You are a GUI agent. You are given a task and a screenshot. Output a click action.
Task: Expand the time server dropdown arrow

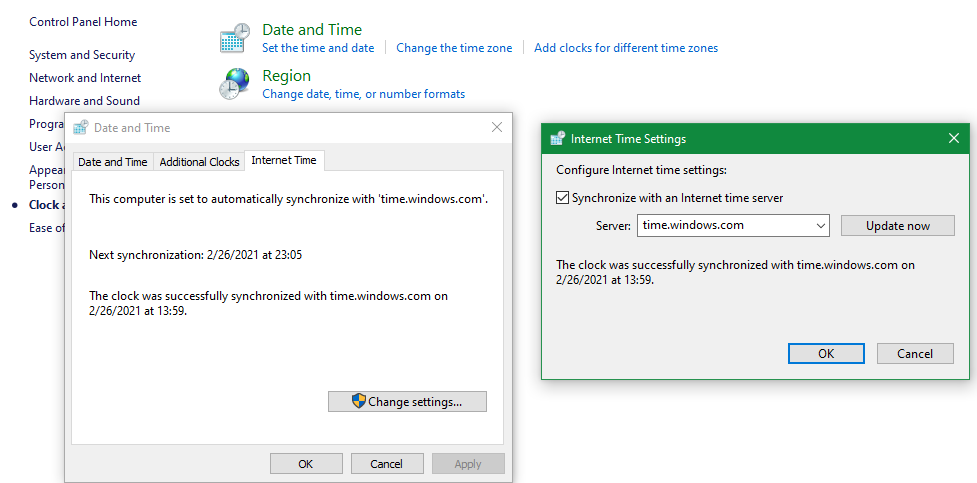tap(821, 226)
